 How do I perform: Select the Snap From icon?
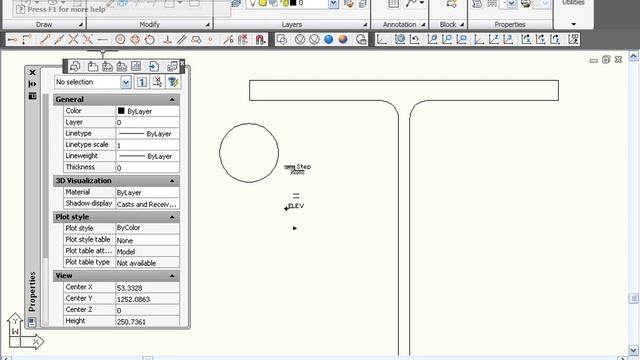point(27,40)
